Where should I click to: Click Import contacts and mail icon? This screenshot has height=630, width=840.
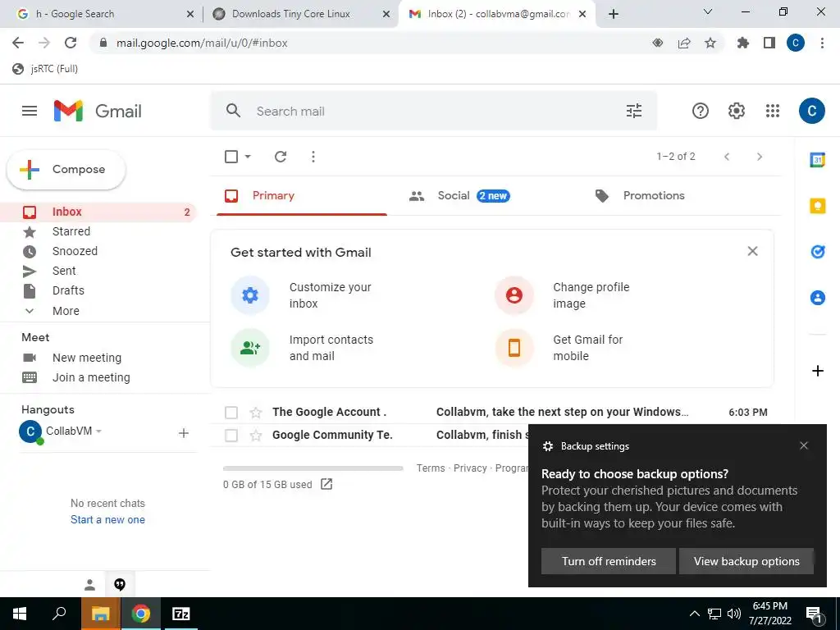(250, 348)
